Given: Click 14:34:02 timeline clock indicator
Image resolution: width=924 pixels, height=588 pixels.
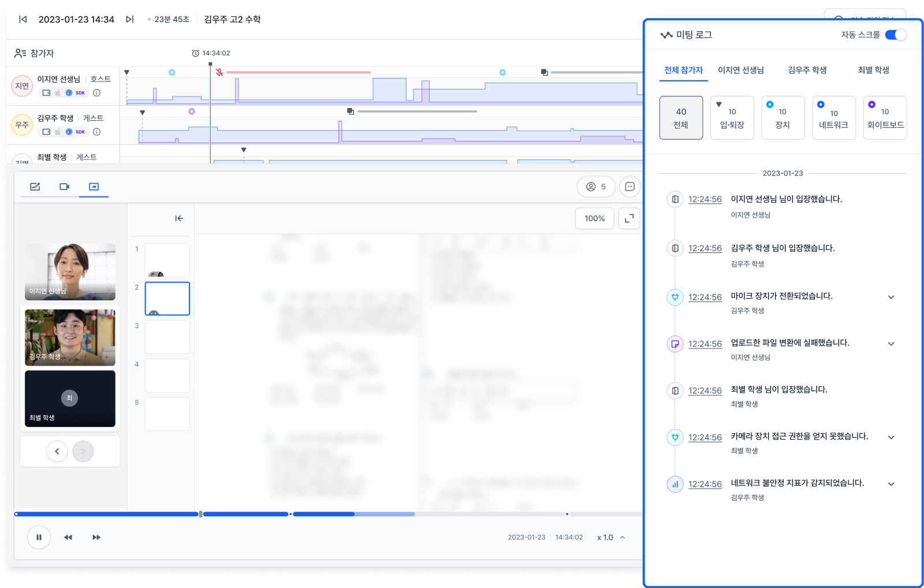Looking at the screenshot, I should point(211,53).
